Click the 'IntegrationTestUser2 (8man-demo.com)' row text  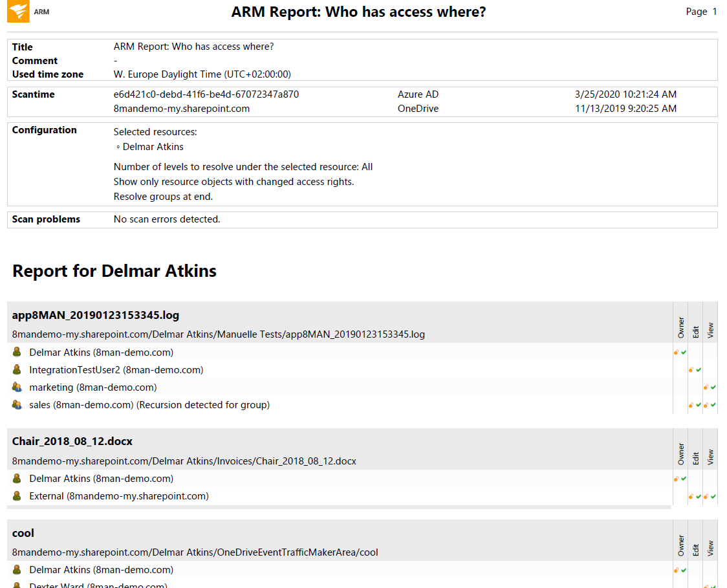pos(116,370)
